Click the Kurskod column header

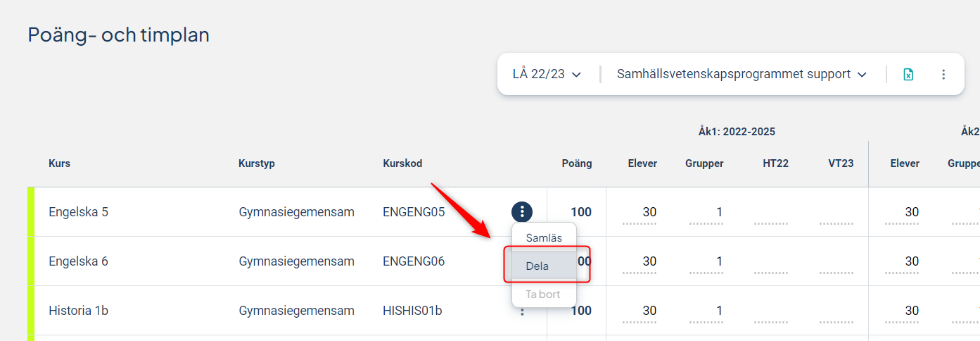tap(402, 163)
